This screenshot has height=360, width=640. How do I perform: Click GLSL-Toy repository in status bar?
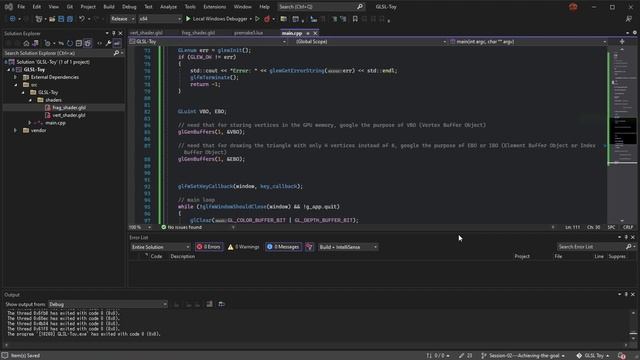[593, 356]
